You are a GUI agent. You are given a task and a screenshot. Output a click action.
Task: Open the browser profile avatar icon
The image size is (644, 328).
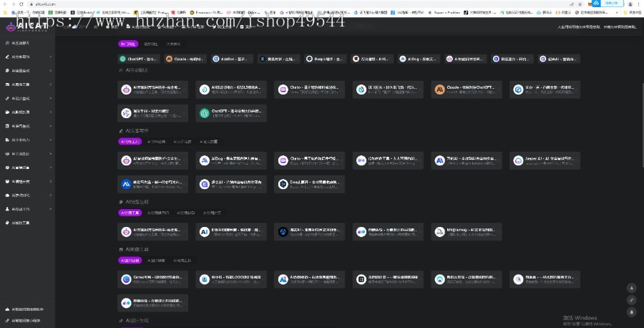pos(630,4)
